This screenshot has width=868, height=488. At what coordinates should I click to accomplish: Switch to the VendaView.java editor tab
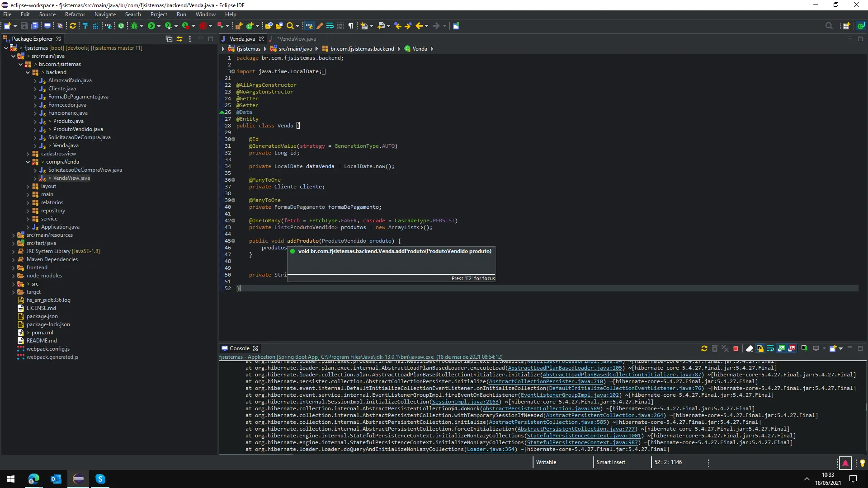(296, 39)
